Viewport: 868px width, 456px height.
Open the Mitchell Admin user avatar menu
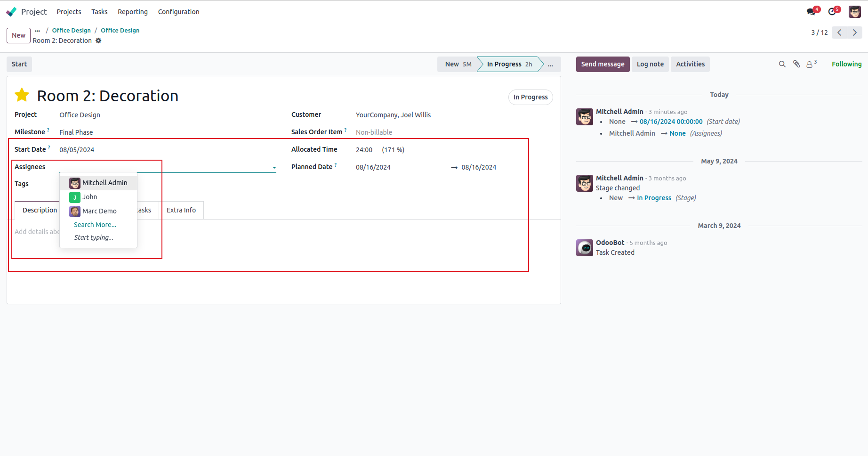click(855, 12)
